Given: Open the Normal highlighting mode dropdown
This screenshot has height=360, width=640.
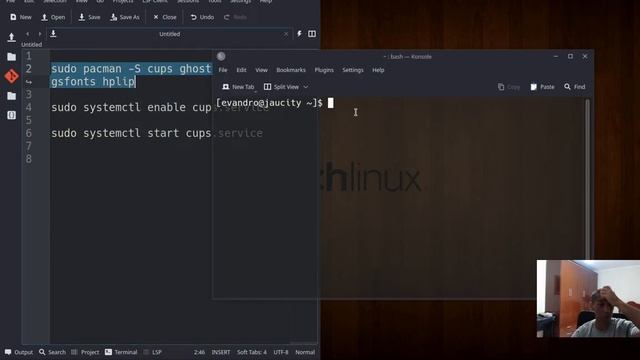Looking at the screenshot, I should (x=305, y=352).
